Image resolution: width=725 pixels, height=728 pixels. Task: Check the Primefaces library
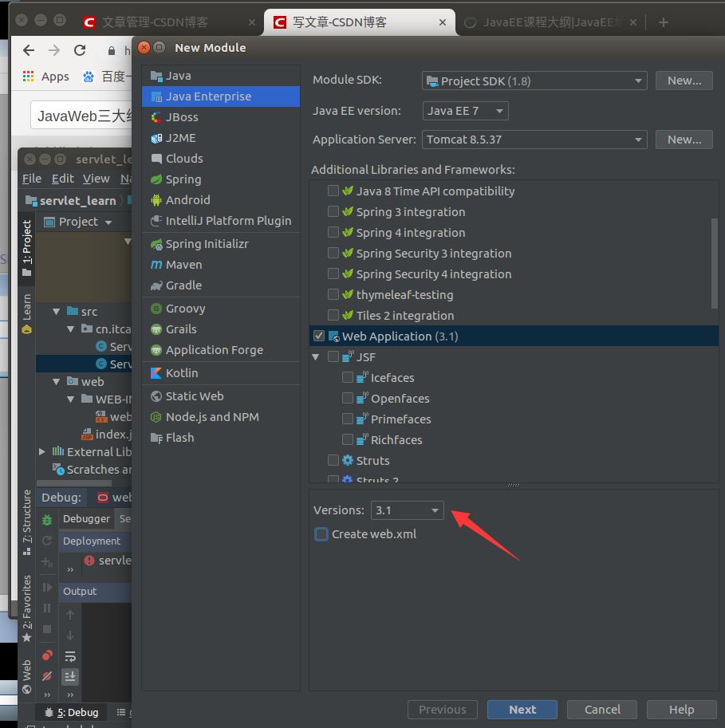click(348, 419)
